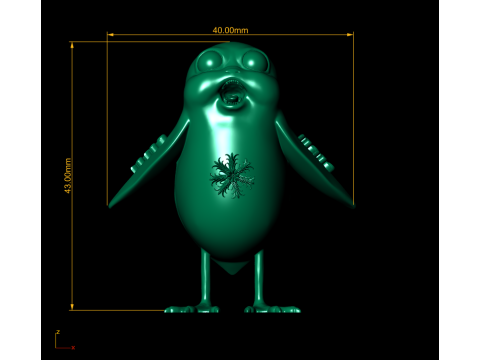Click the XZ axis indicator icon
480x360 pixels.
[65, 340]
